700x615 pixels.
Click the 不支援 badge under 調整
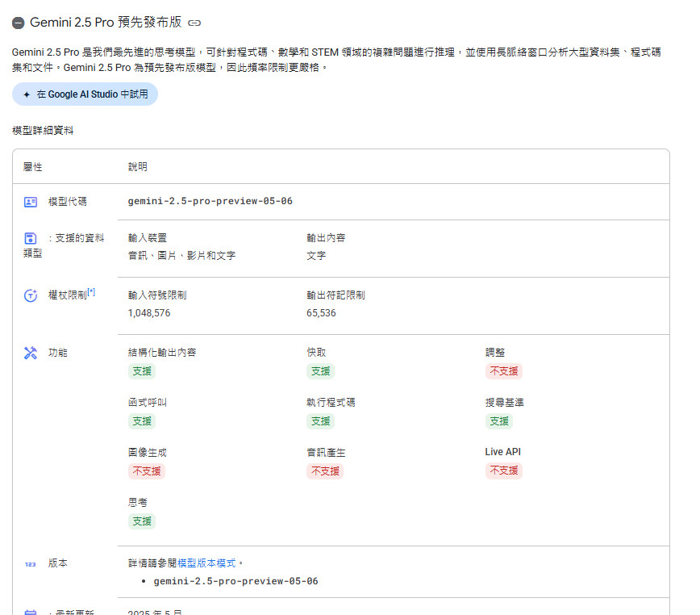(x=503, y=371)
